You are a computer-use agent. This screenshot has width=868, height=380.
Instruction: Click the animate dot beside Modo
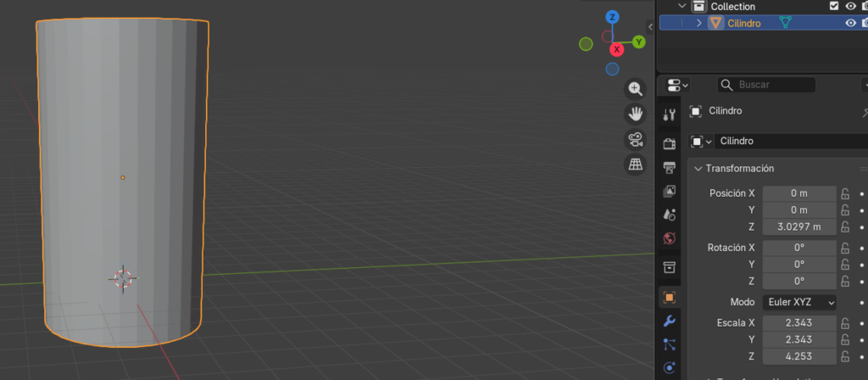tap(861, 303)
